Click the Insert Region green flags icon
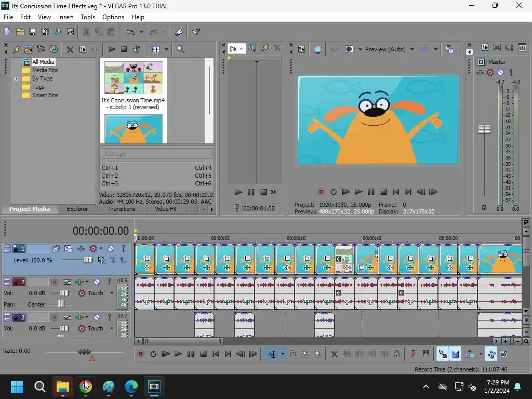Screen dimensions: 532x399 (426, 354)
